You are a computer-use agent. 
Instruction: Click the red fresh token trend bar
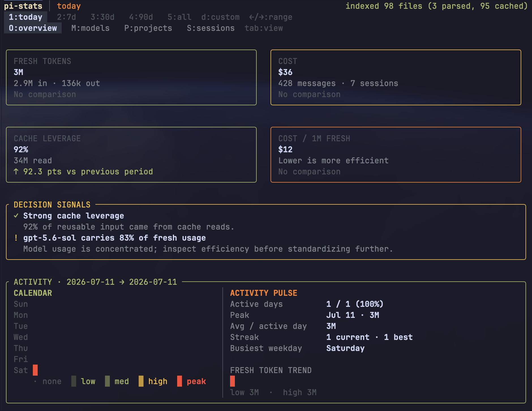pyautogui.click(x=232, y=381)
